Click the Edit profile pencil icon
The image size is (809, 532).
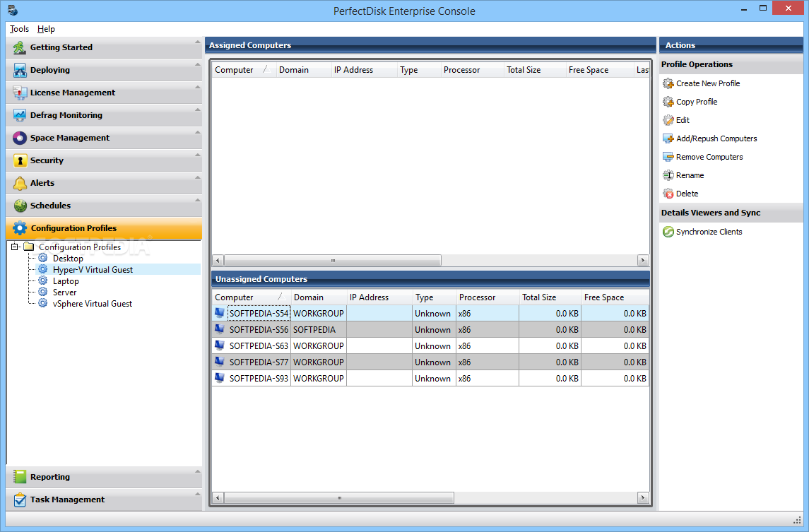668,120
